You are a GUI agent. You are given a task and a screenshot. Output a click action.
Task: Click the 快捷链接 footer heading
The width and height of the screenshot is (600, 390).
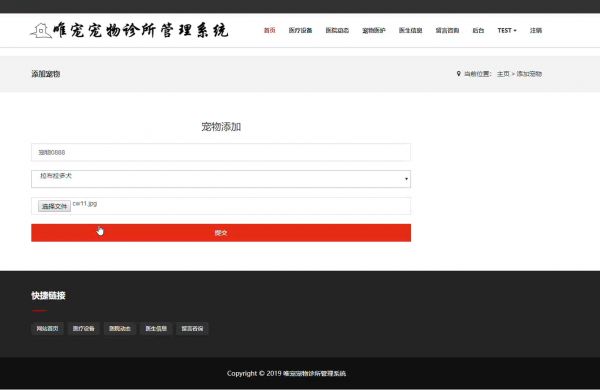click(48, 295)
